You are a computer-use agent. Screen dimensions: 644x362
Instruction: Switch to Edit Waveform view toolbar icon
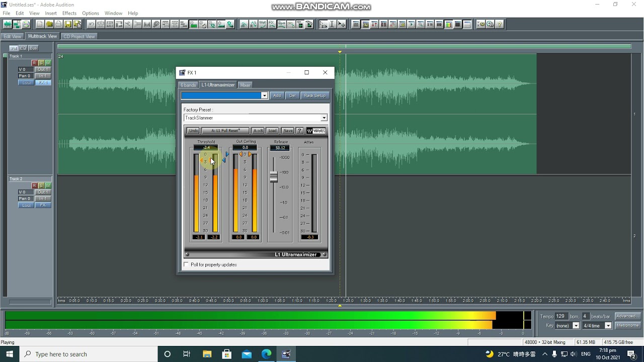coord(8,24)
